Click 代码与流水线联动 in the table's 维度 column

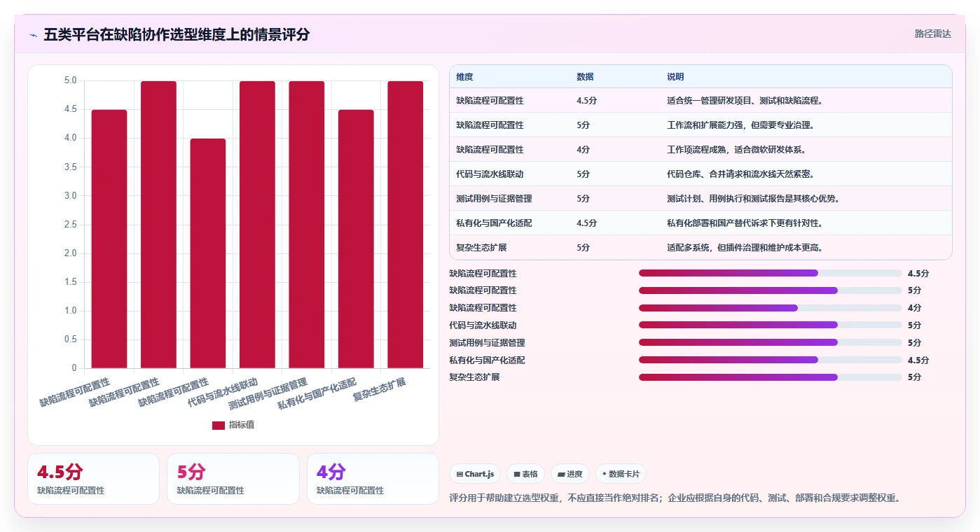[490, 174]
